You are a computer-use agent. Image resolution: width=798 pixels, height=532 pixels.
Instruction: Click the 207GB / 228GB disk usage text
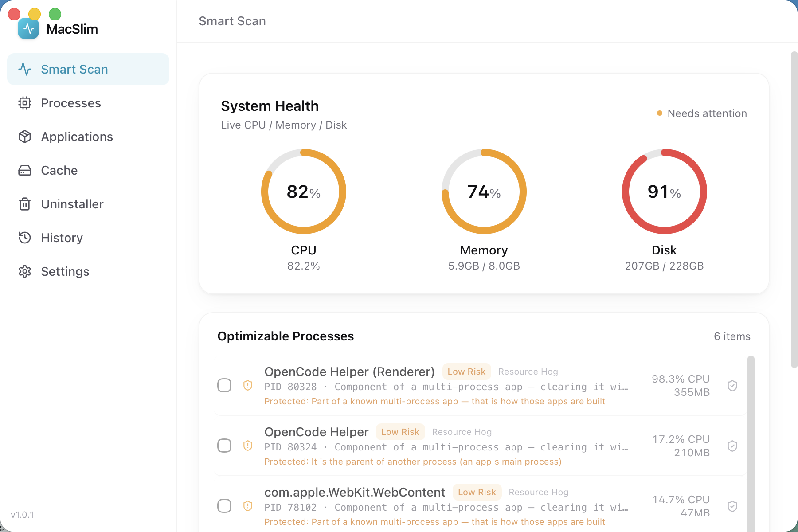click(x=664, y=266)
